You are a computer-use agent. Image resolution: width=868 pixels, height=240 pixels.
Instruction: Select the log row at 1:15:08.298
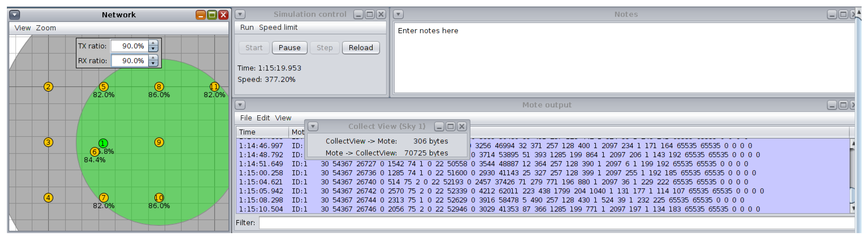[x=543, y=200]
